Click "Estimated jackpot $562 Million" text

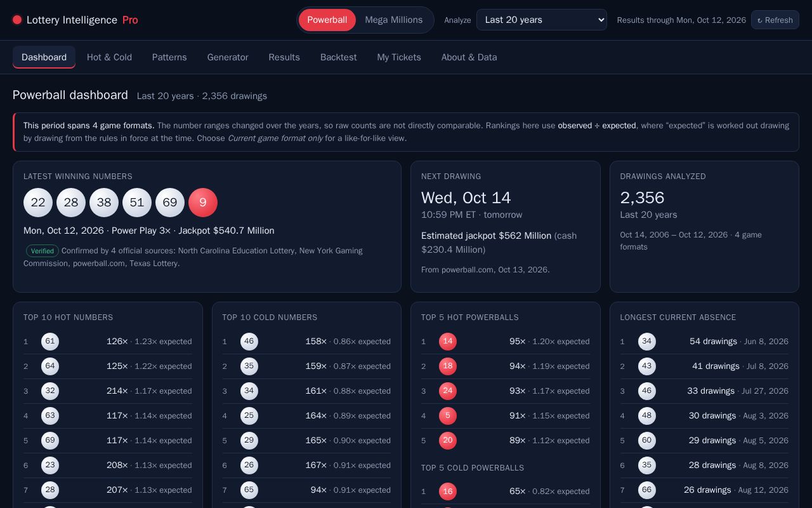487,236
